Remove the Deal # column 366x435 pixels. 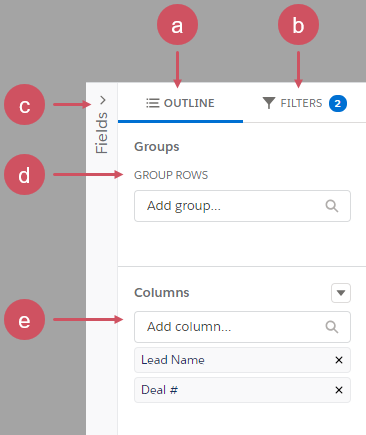tap(339, 390)
